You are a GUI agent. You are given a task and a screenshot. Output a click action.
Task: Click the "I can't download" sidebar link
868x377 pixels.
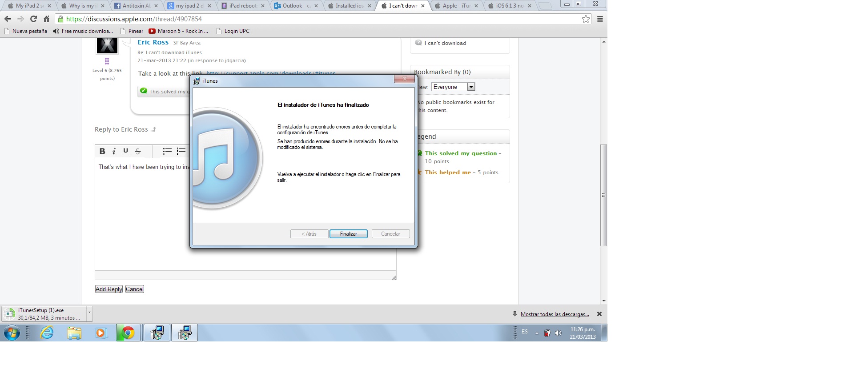[445, 43]
